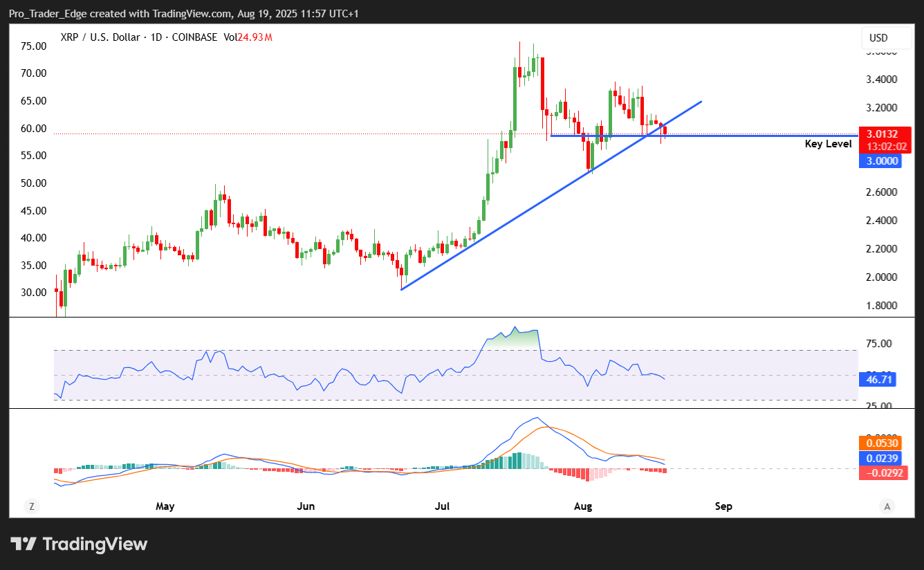
Task: Click the Z timezone icon
Action: point(31,506)
